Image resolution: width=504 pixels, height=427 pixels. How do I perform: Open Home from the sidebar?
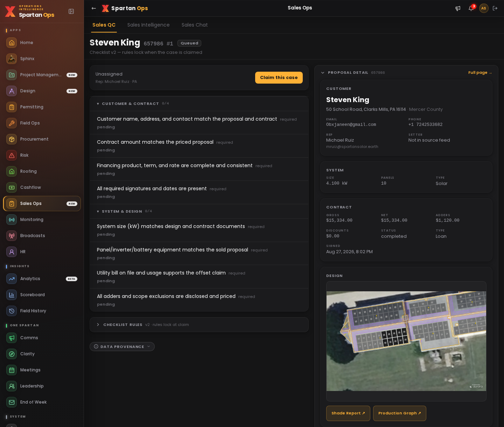click(42, 43)
